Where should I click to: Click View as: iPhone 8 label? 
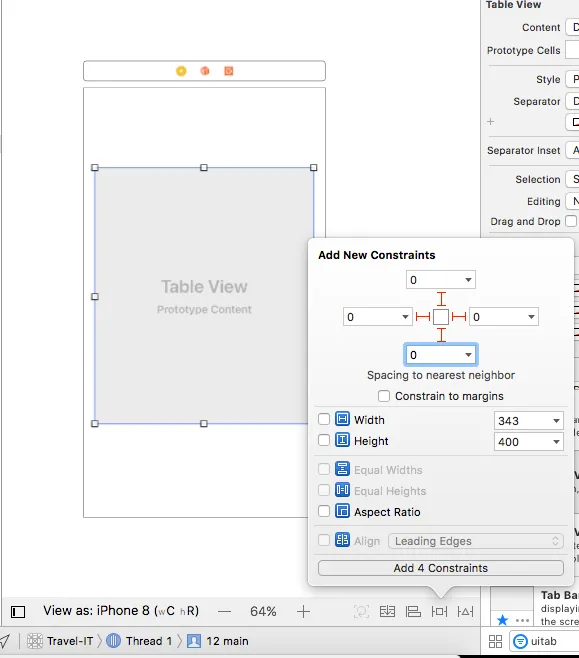(x=121, y=611)
